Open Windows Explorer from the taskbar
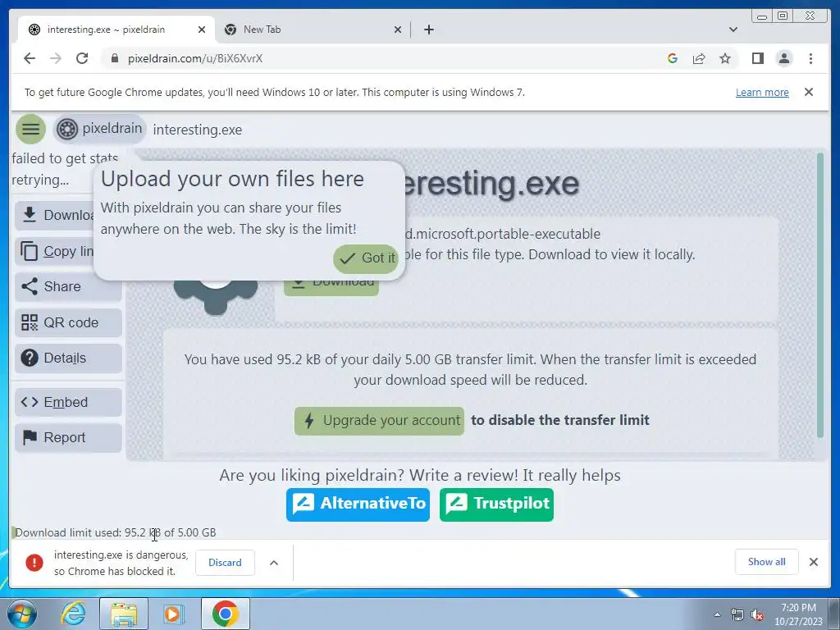Image resolution: width=840 pixels, height=630 pixels. tap(124, 614)
